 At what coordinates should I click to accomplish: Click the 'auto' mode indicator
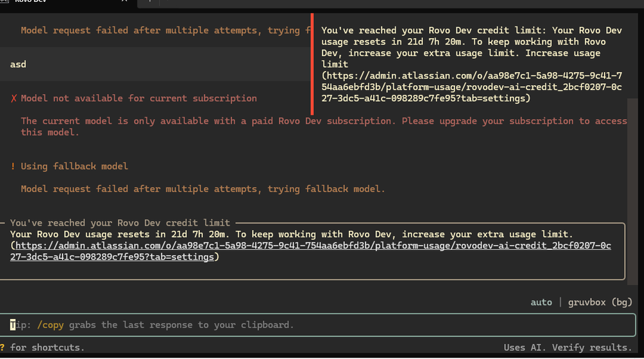[541, 302]
